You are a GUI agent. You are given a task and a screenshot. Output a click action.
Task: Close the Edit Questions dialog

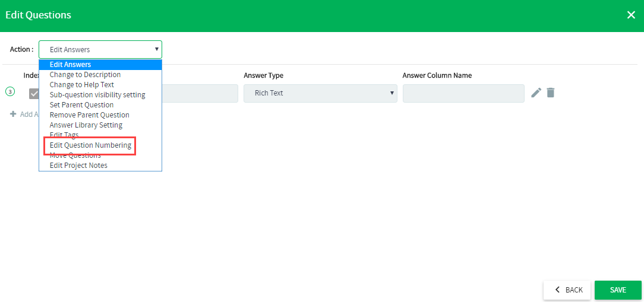(x=631, y=15)
